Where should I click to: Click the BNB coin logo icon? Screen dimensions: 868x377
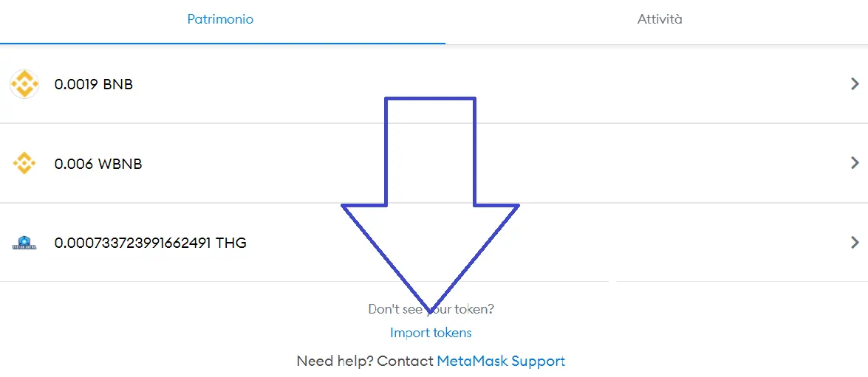24,84
